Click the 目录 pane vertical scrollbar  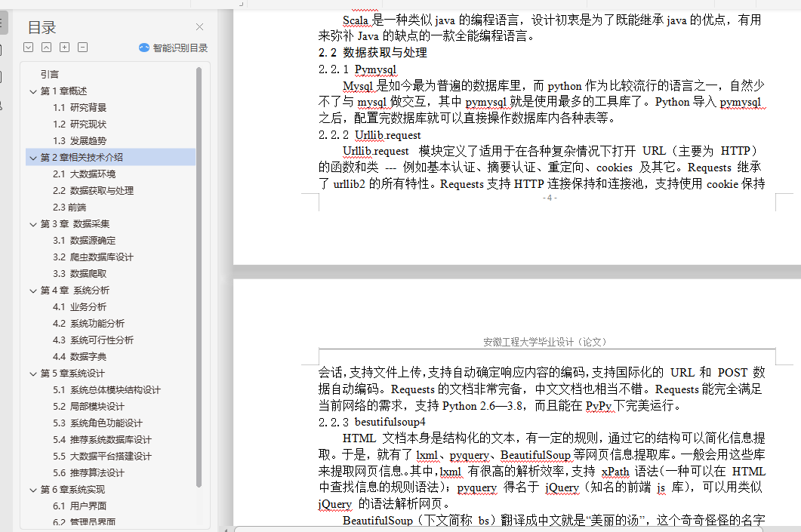199,275
